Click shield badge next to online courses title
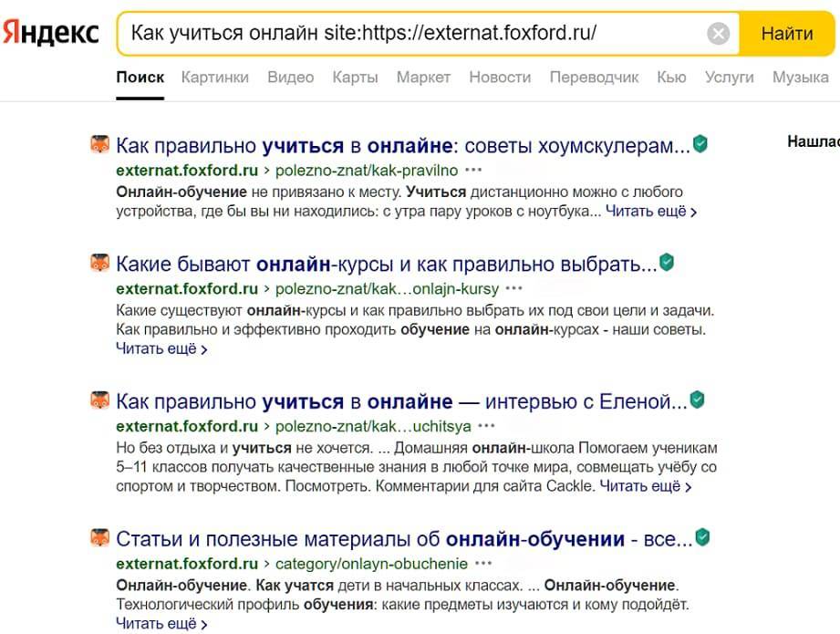The width and height of the screenshot is (840, 634). (x=667, y=263)
